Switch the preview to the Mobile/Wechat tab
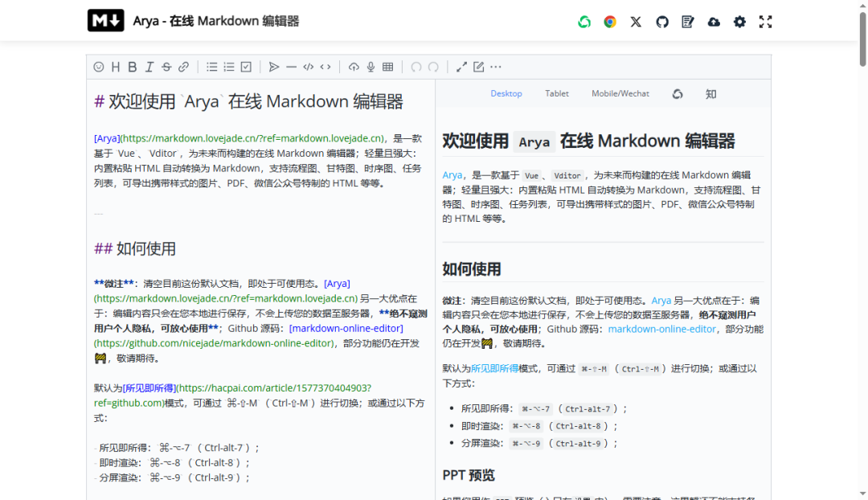The image size is (868, 500). (620, 93)
